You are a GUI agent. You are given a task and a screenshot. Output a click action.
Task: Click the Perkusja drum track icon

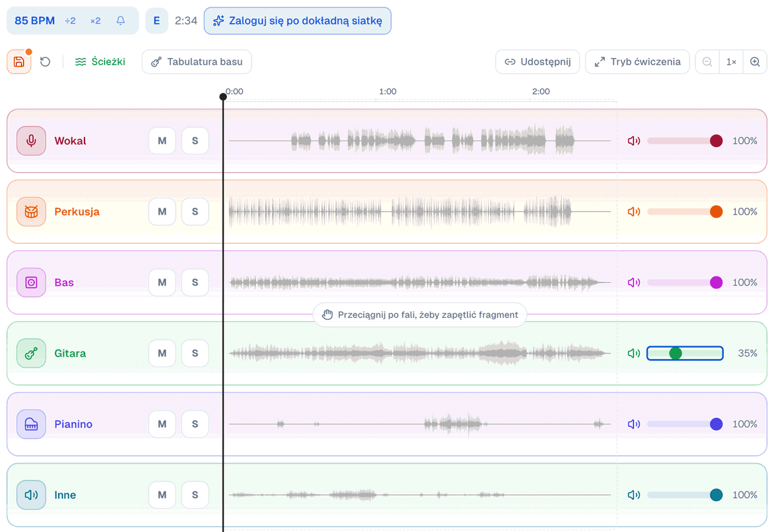pos(31,212)
